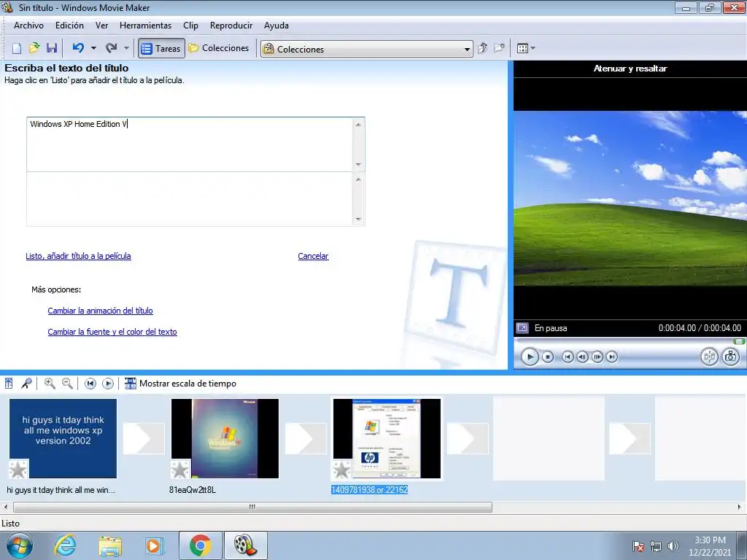This screenshot has height=560, width=747.
Task: Open the Clip menu
Action: click(190, 26)
